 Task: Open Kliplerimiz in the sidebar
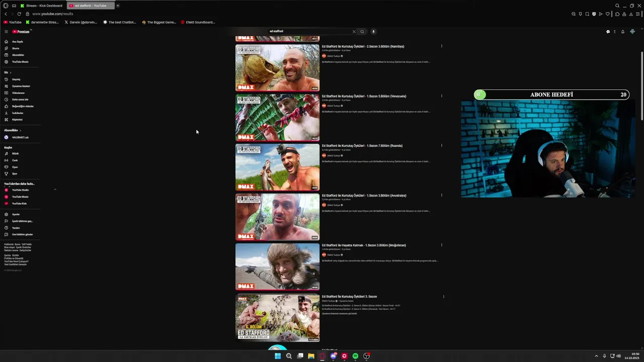click(17, 120)
